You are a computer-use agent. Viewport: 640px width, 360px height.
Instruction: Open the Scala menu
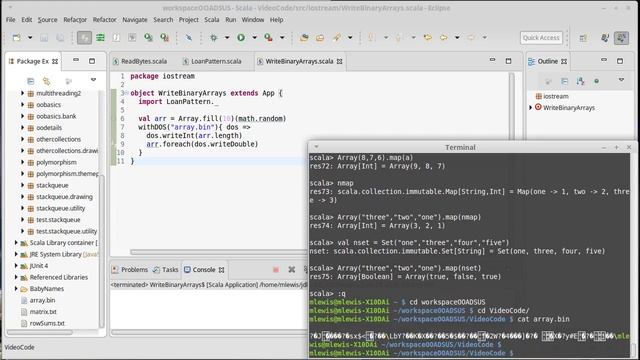coord(211,20)
